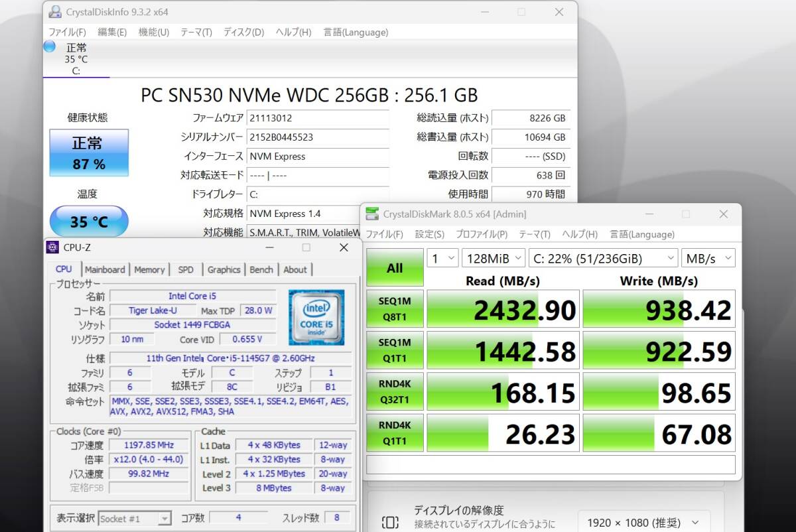Click the 総書込量 10694 GB value

(531, 137)
